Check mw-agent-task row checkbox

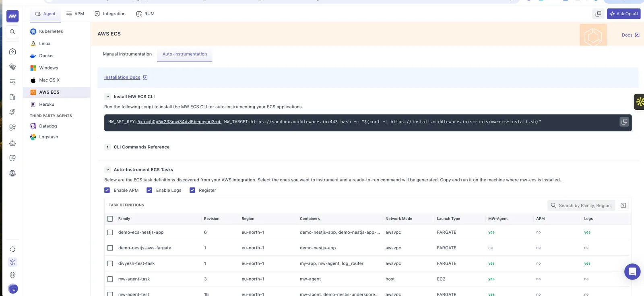coord(110,279)
